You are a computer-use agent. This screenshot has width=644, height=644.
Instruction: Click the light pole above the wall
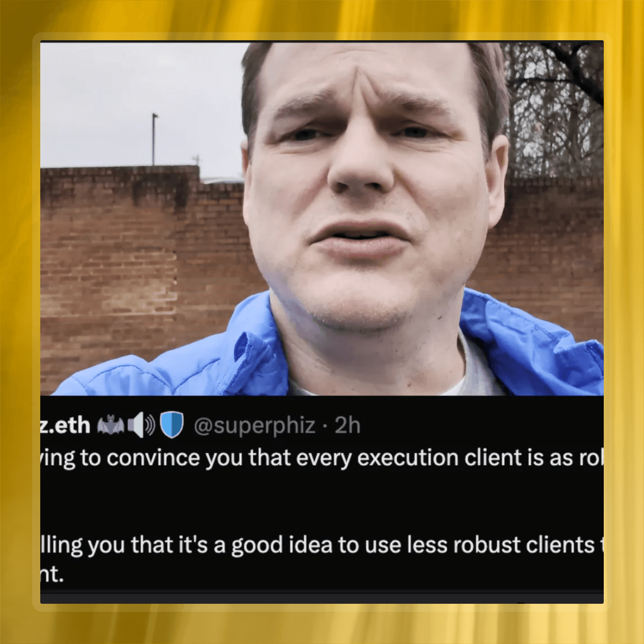[x=154, y=139]
